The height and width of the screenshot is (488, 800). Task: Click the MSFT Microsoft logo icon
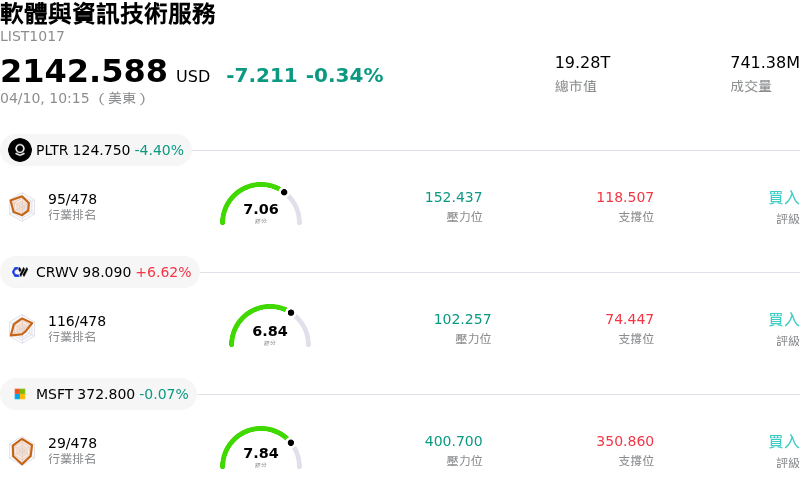[20, 394]
